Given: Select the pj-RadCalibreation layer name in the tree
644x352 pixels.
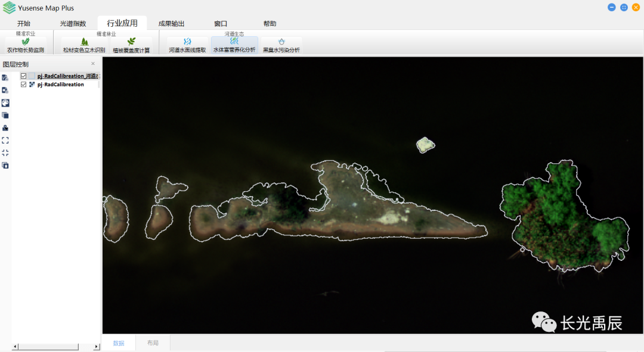Looking at the screenshot, I should 60,85.
